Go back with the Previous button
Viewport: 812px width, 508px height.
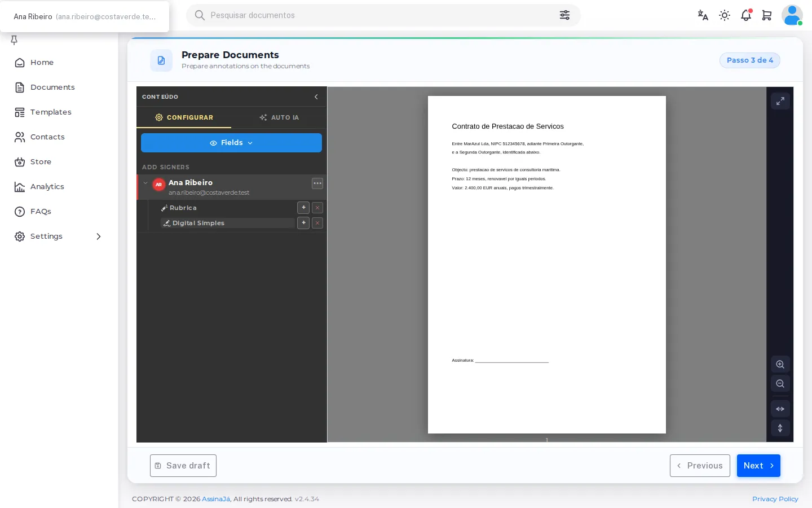click(x=700, y=466)
